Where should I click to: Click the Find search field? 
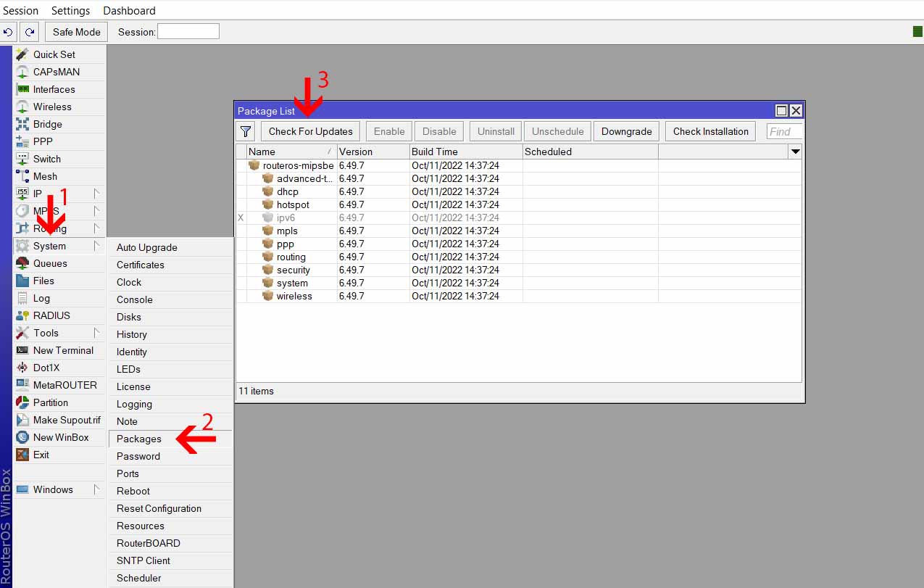tap(784, 131)
